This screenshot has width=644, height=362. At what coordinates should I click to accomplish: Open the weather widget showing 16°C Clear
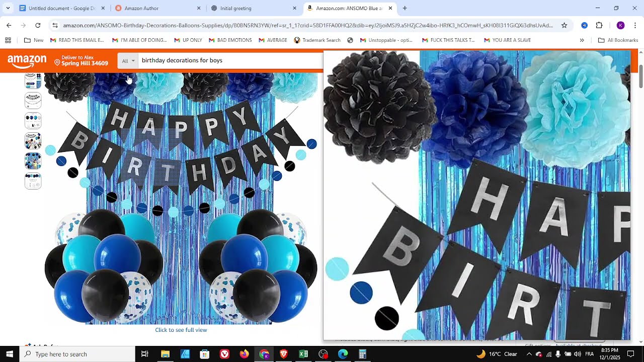point(497,354)
